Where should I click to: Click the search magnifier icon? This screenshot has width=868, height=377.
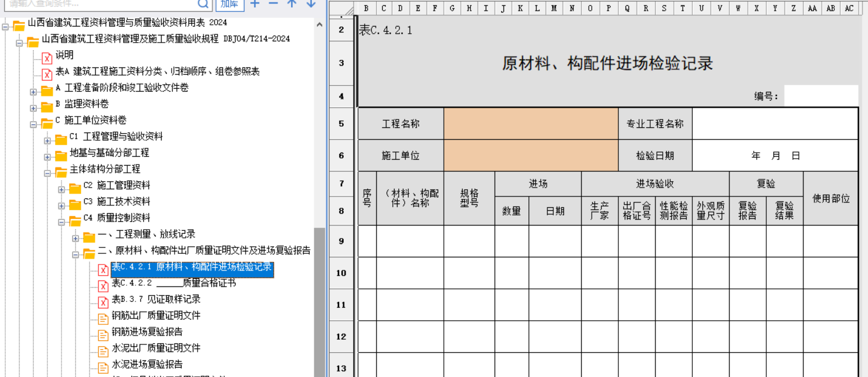pos(203,4)
